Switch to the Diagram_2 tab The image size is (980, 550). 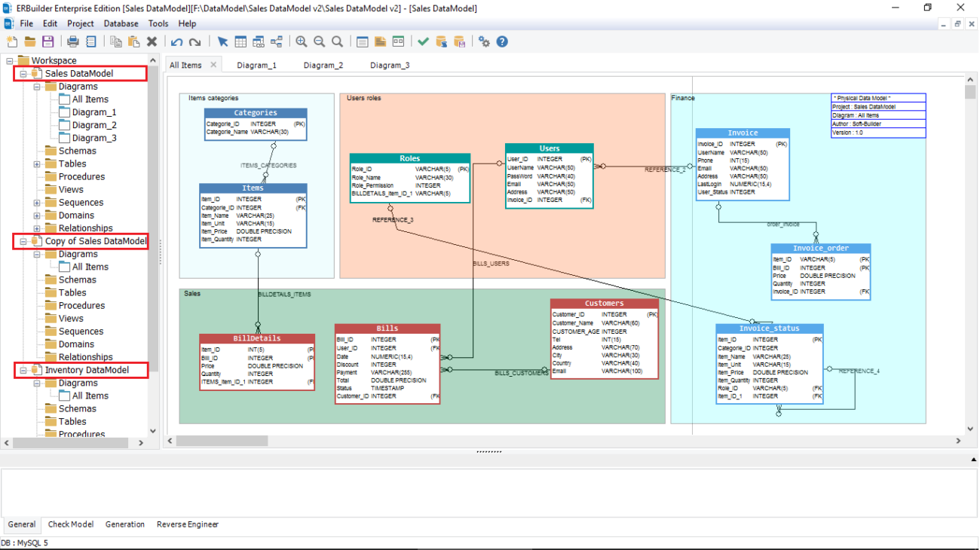point(323,65)
